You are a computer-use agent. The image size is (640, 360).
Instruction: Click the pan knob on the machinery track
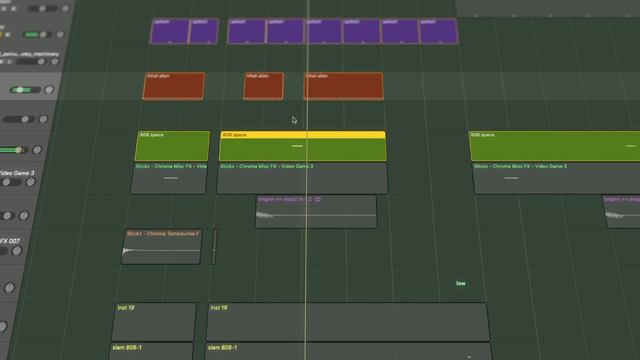tap(54, 62)
